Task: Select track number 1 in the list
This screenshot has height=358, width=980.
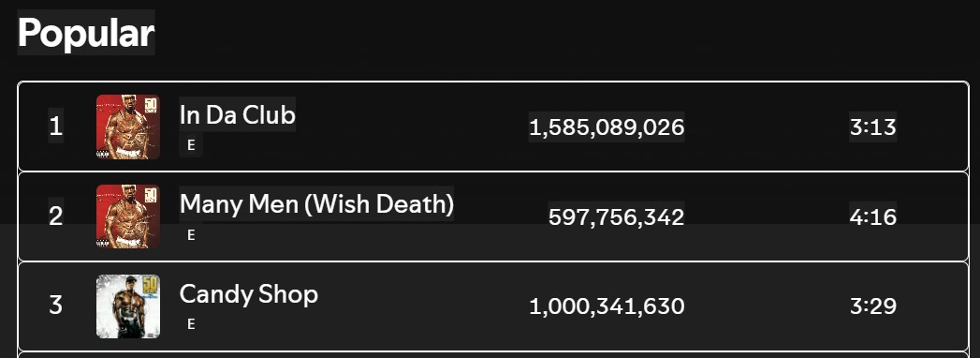Action: [x=55, y=127]
